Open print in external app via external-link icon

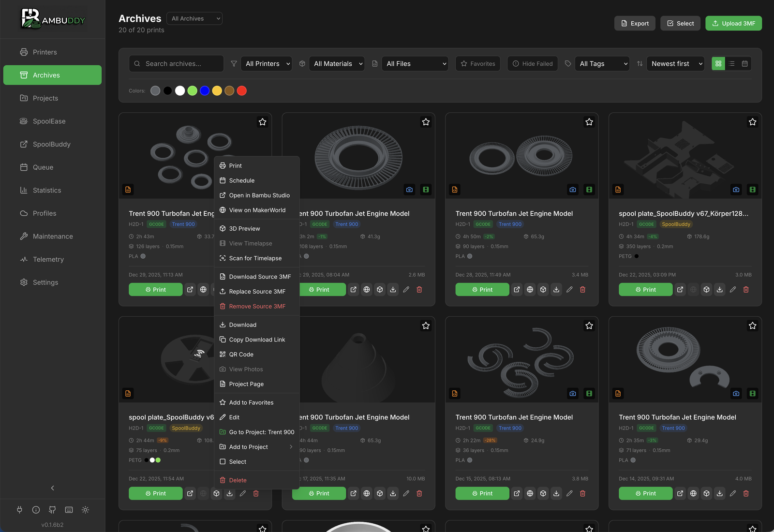pyautogui.click(x=517, y=289)
